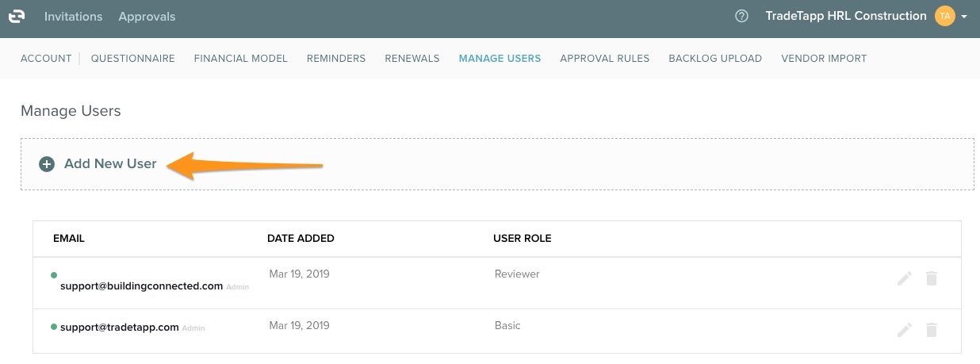Go to the Reminders tab
980x364 pixels.
[336, 58]
